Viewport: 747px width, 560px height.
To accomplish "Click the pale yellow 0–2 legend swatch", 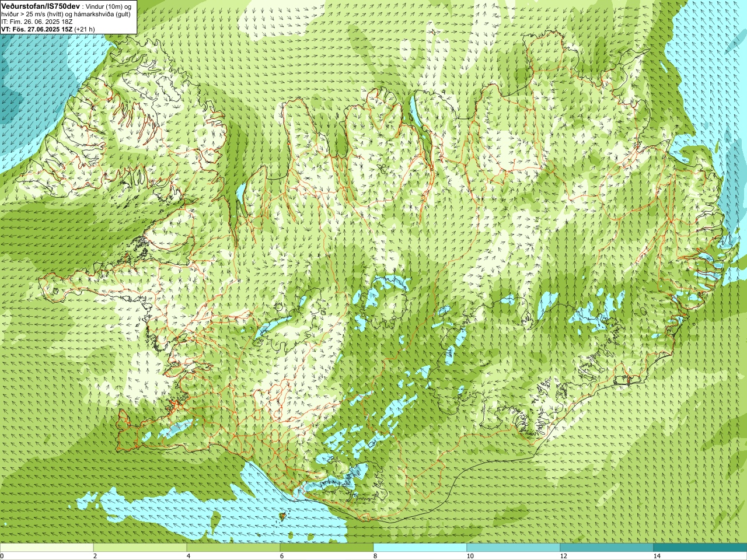I will pyautogui.click(x=47, y=548).
